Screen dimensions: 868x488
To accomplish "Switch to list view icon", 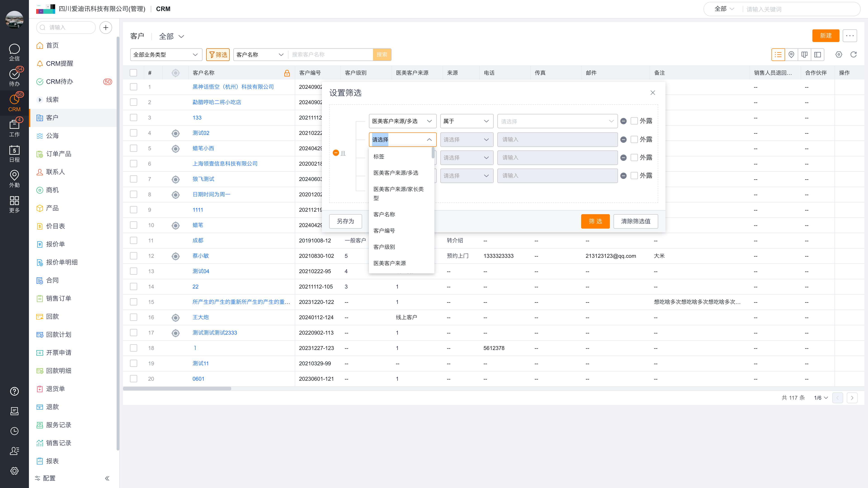I will (x=778, y=54).
